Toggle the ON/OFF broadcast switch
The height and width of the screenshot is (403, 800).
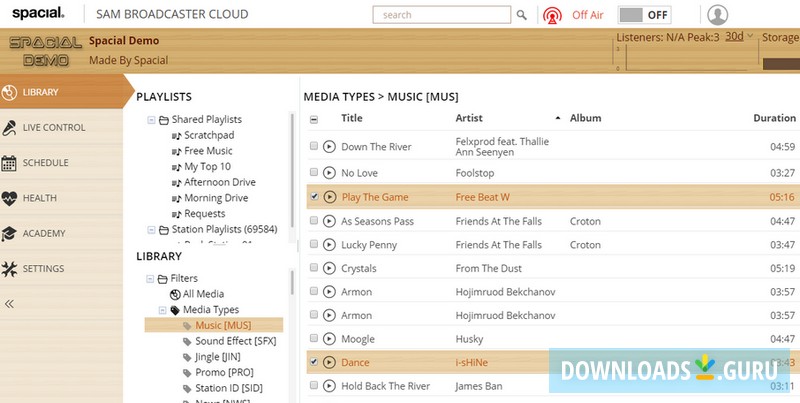[645, 15]
